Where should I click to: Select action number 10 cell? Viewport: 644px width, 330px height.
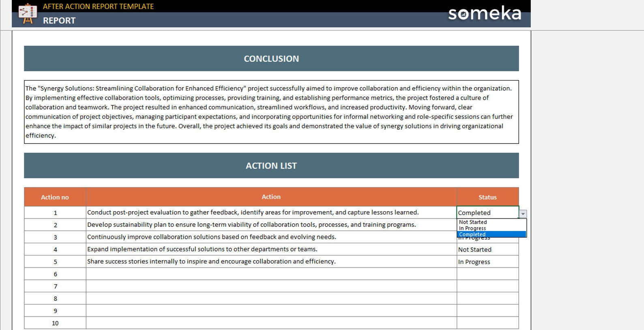coord(55,323)
